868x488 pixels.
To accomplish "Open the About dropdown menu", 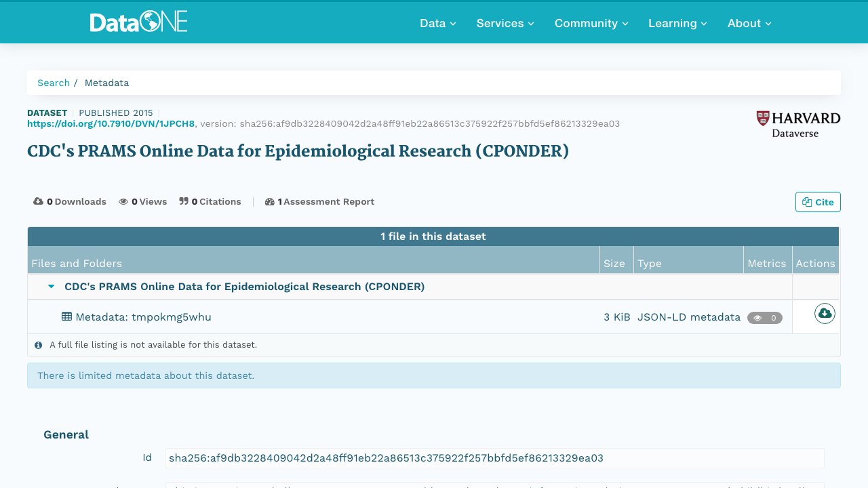I will 749,23.
